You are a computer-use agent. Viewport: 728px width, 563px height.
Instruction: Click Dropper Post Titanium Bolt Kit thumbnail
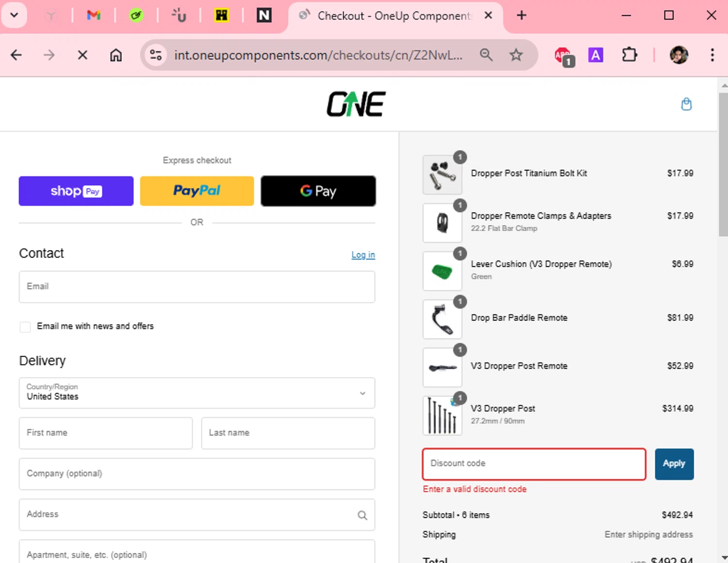pos(442,175)
